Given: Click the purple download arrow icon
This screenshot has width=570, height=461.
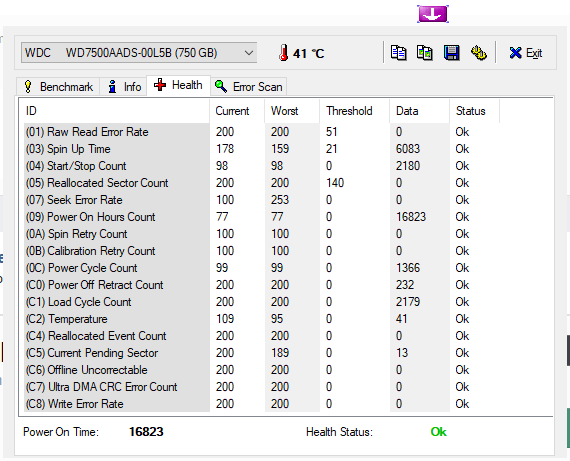Looking at the screenshot, I should point(433,14).
